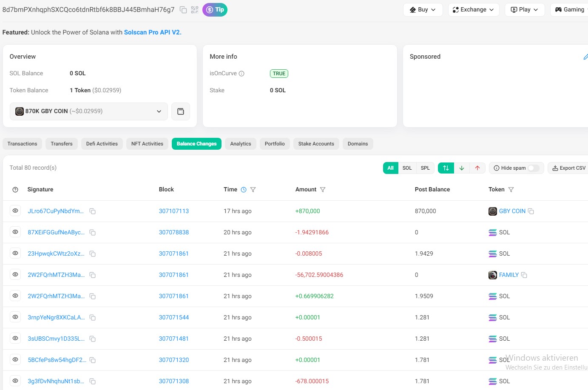Copy signature 5BCfePs8w54hgDF2
The image size is (588, 390).
pyautogui.click(x=92, y=360)
